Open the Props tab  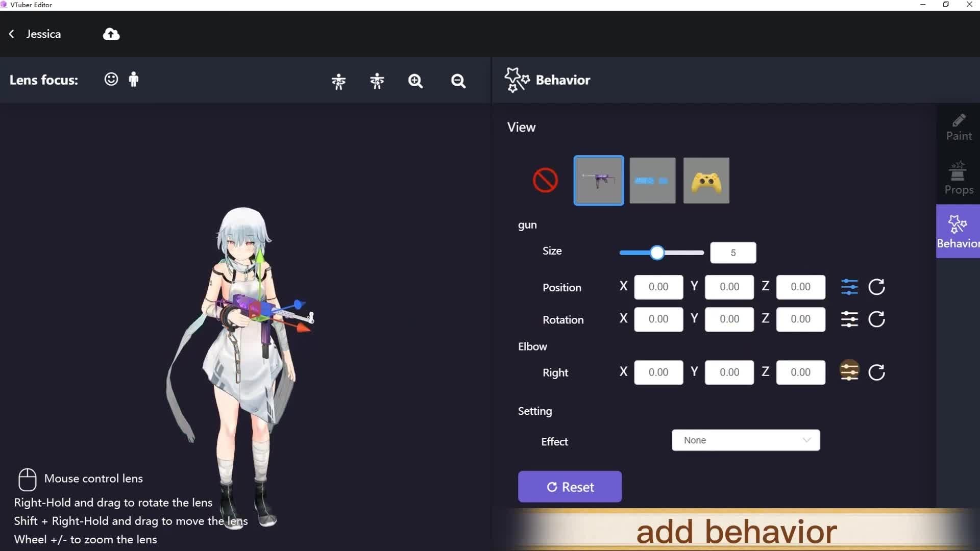click(959, 179)
